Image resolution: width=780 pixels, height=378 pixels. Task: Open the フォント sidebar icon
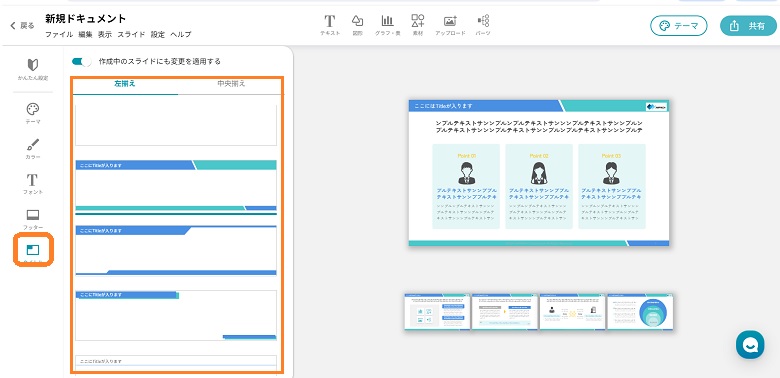point(33,184)
